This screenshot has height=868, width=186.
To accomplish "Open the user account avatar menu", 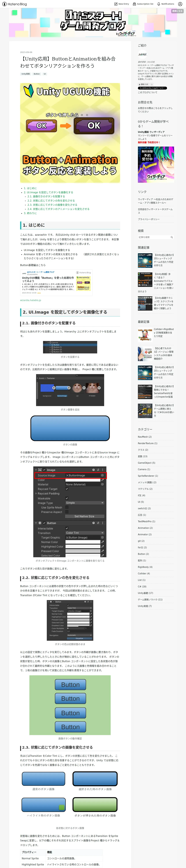I will coord(180,4).
